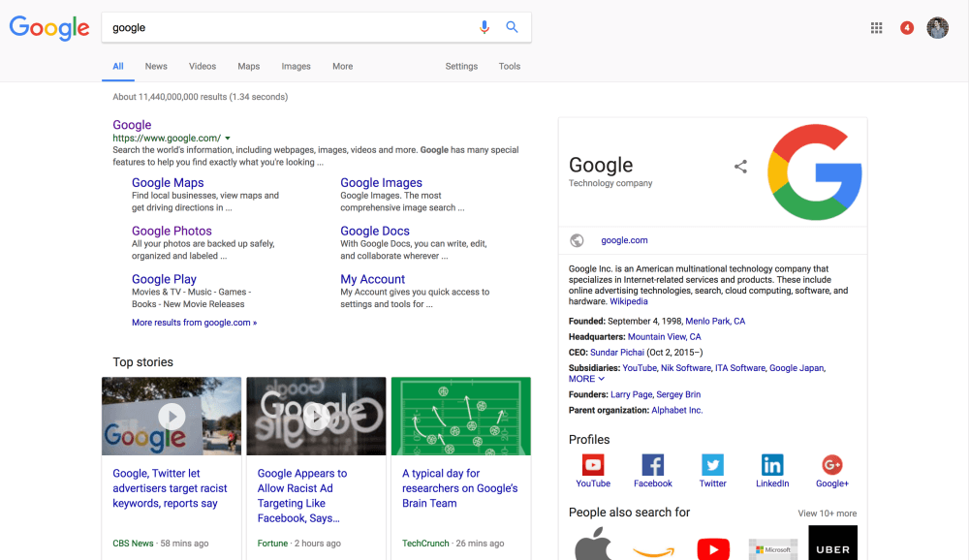
Task: Click the large Google G logo image
Action: 815,171
